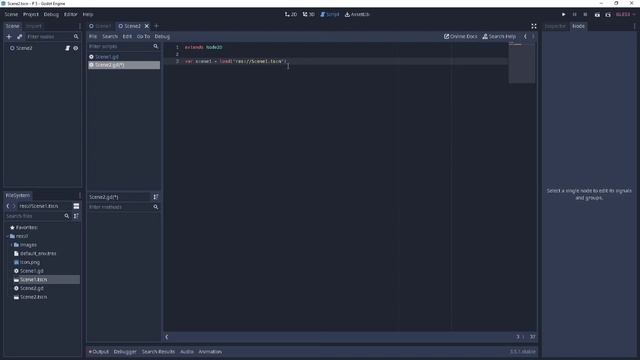This screenshot has height=360, width=640.
Task: Open the Scene dock options menu
Action: click(79, 26)
